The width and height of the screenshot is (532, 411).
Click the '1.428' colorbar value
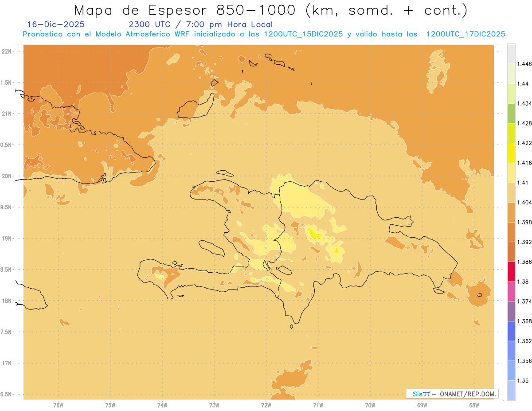point(524,123)
